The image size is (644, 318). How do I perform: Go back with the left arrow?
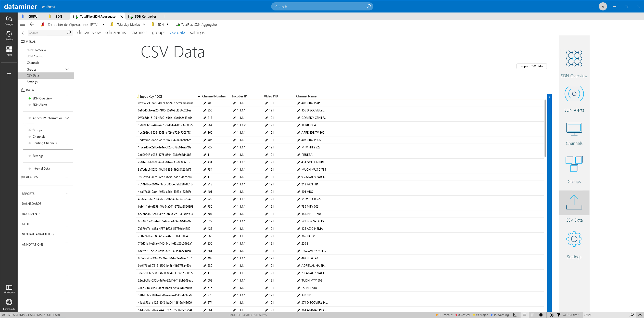(32, 24)
